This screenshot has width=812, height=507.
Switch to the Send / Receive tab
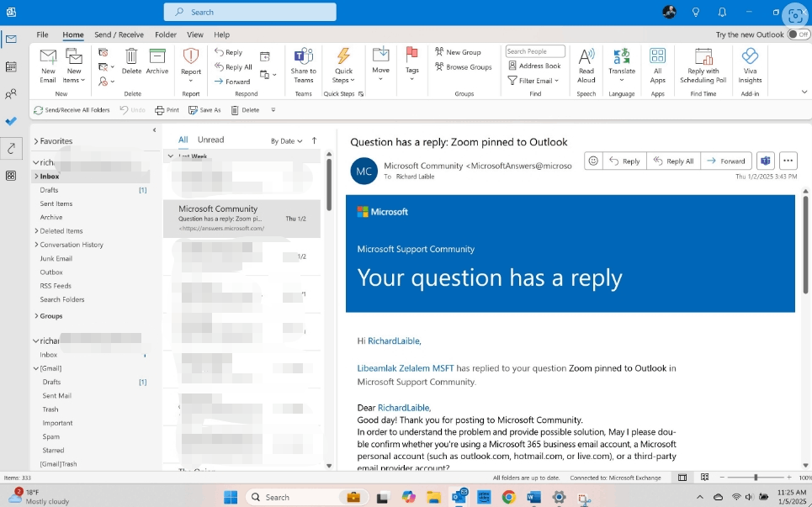pyautogui.click(x=119, y=34)
